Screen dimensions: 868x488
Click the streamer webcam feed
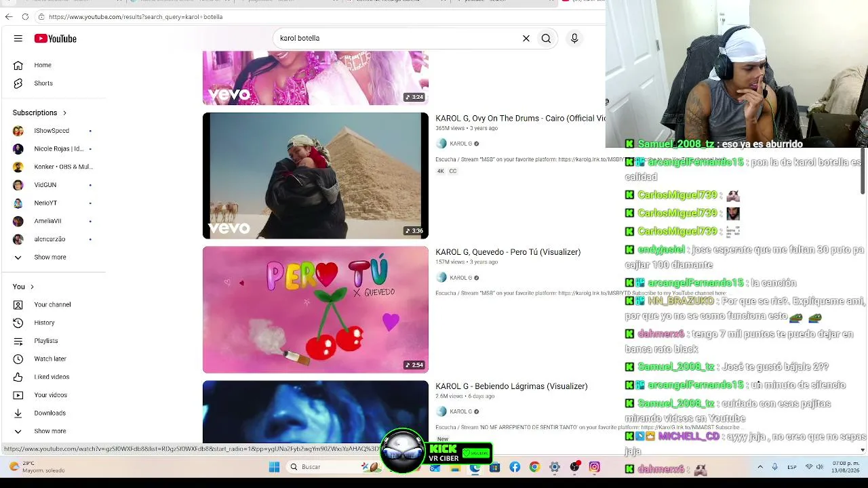(737, 73)
